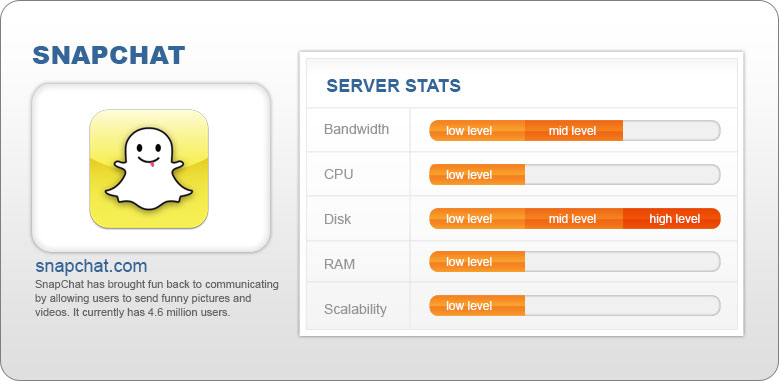This screenshot has width=779, height=381.
Task: Click Bandwidth bar's mid level segment
Action: tap(574, 131)
